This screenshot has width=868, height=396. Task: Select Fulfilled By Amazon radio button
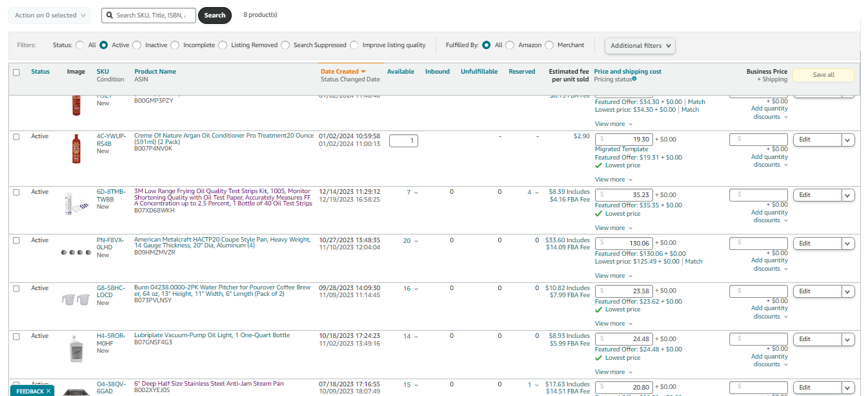510,45
